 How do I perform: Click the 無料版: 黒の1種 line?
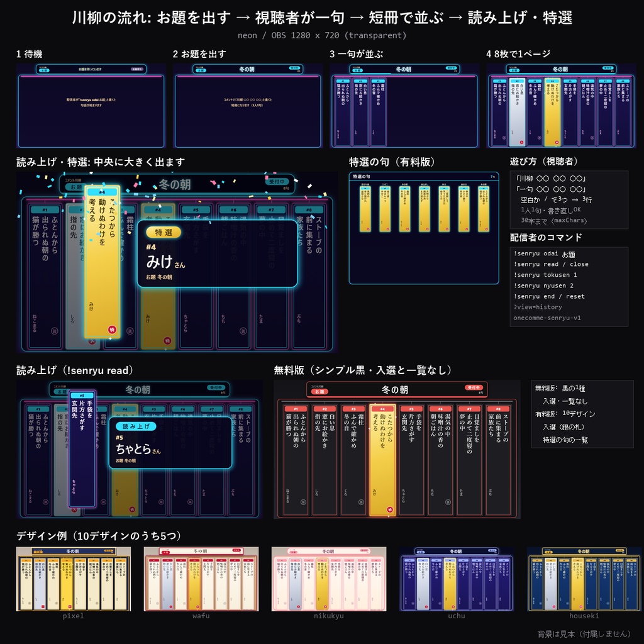click(560, 388)
